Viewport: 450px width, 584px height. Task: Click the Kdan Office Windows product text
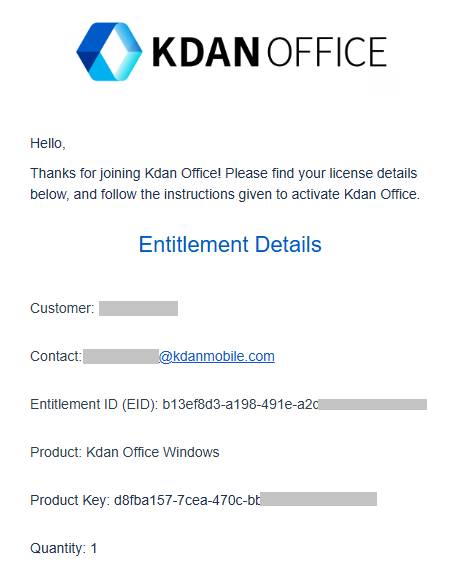point(153,452)
